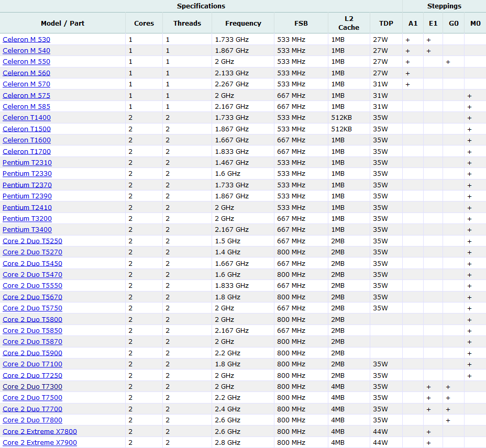
Task: Select the G0 plus mark for T7800
Action: tap(448, 420)
